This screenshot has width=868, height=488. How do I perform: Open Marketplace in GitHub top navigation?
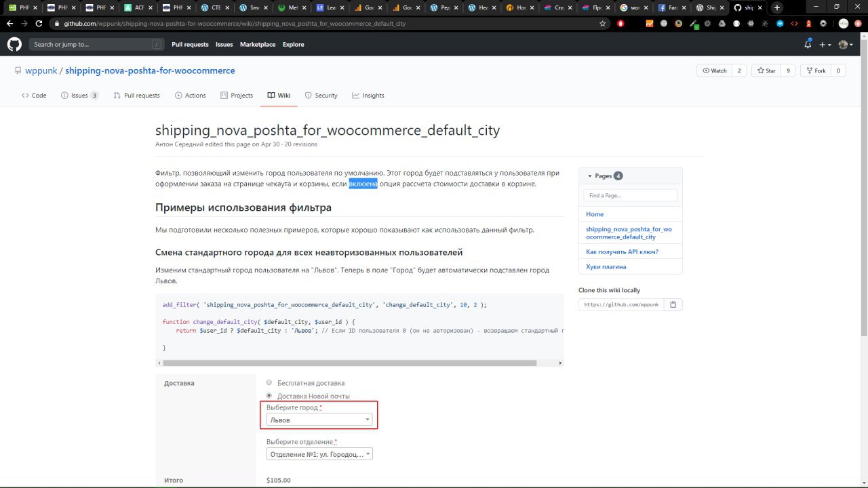(x=258, y=44)
